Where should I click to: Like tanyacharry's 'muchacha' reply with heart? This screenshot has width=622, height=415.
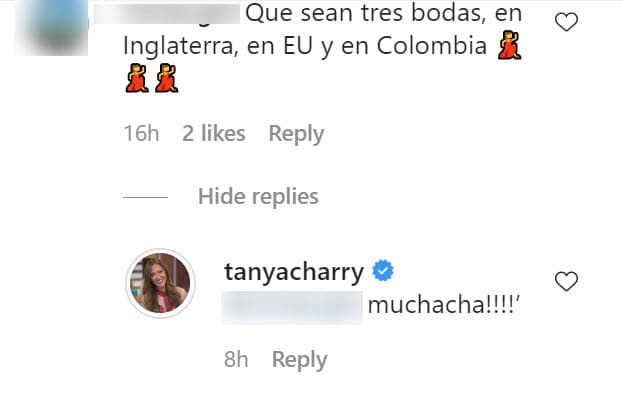click(x=566, y=281)
